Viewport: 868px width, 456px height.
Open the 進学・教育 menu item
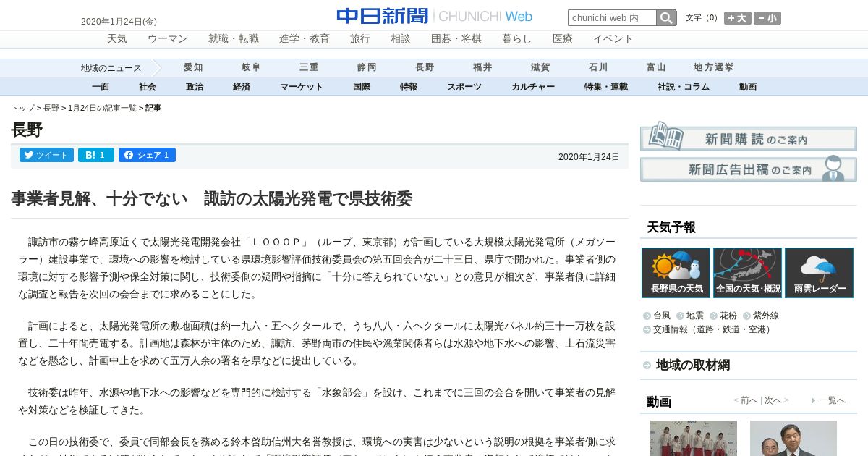305,38
